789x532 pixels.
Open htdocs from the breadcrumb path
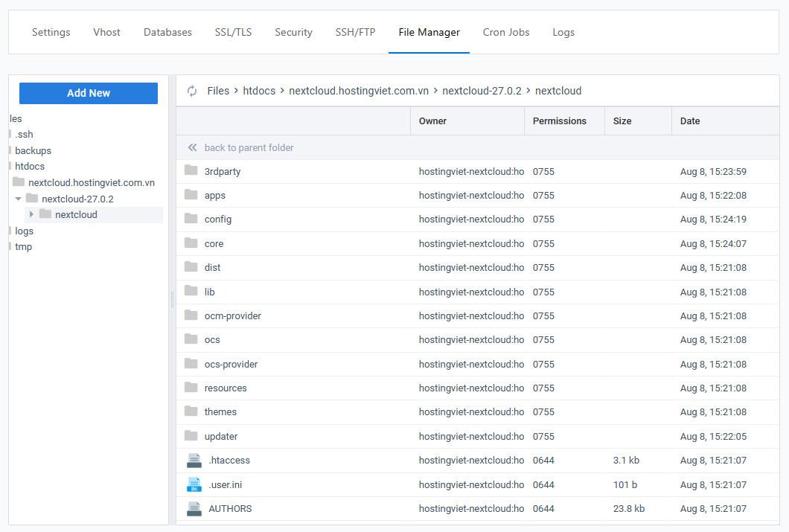tap(259, 90)
